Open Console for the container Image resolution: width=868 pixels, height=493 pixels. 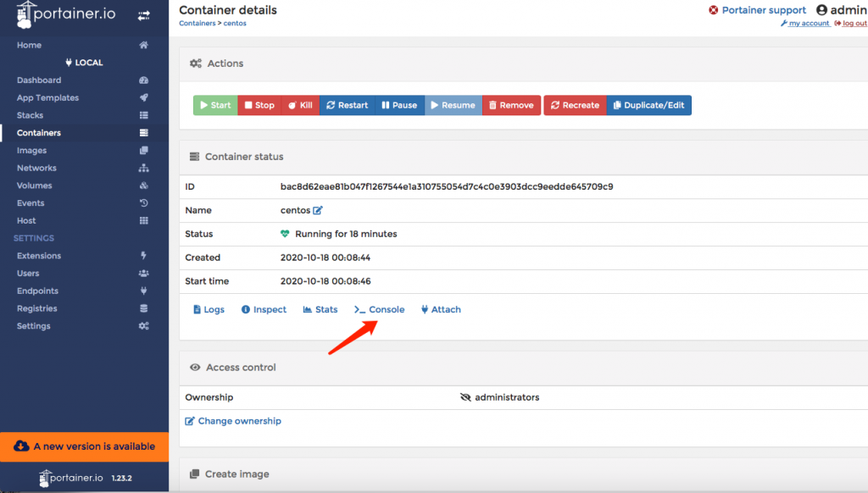pyautogui.click(x=380, y=310)
